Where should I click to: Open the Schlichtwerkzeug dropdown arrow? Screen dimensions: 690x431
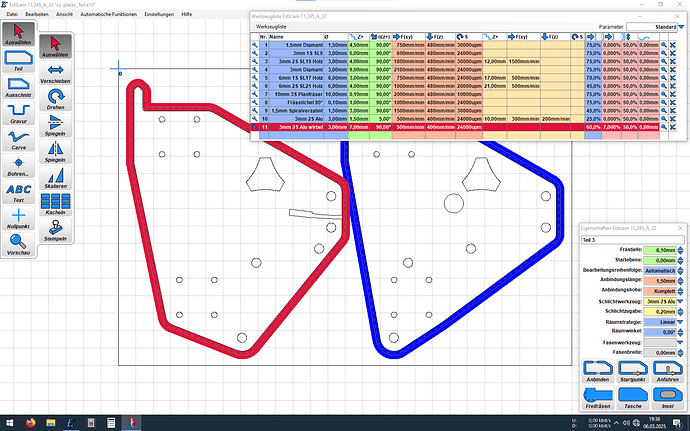(x=680, y=302)
